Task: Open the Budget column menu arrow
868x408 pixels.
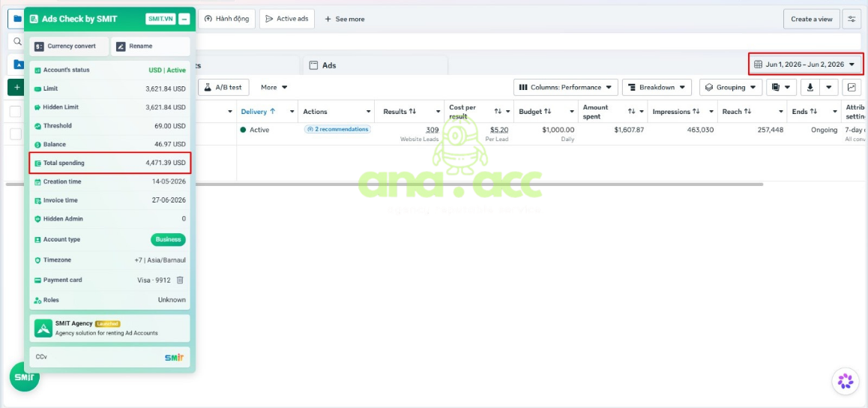Action: point(572,112)
